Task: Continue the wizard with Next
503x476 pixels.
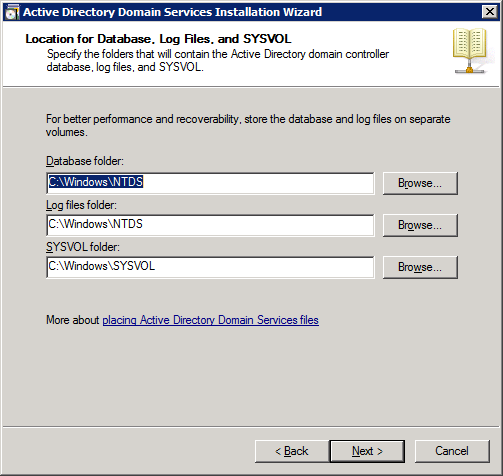Action: [367, 451]
